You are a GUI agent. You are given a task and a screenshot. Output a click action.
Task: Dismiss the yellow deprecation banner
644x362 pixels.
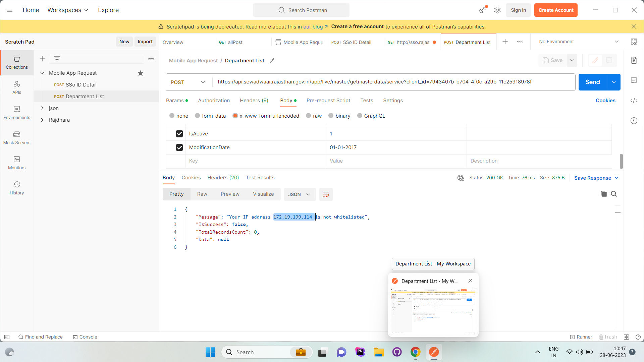tap(634, 26)
